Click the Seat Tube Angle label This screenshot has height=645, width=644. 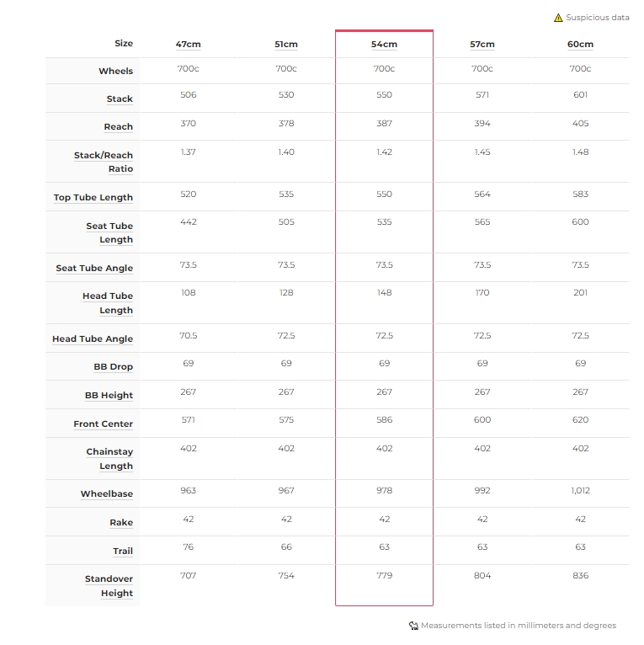[94, 269]
